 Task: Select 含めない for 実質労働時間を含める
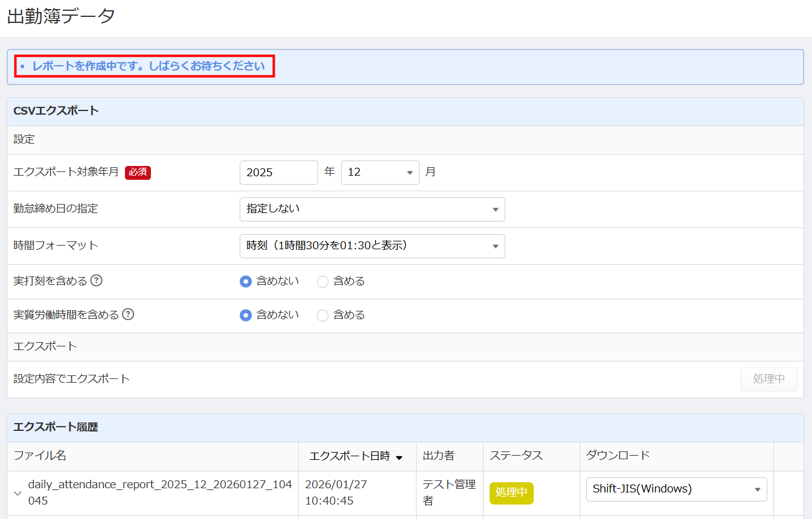(x=246, y=315)
